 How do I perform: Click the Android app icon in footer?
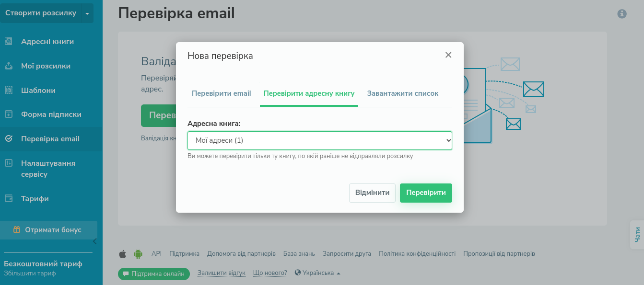(x=138, y=253)
